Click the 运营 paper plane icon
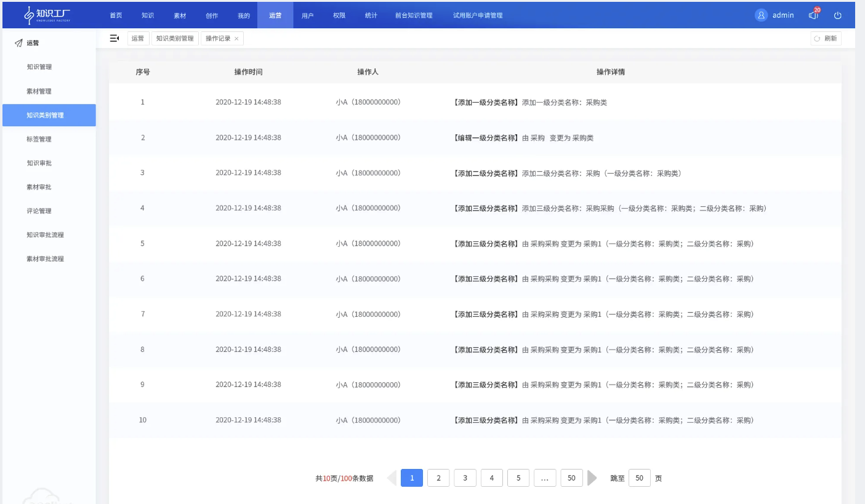Image resolution: width=865 pixels, height=504 pixels. (x=18, y=44)
